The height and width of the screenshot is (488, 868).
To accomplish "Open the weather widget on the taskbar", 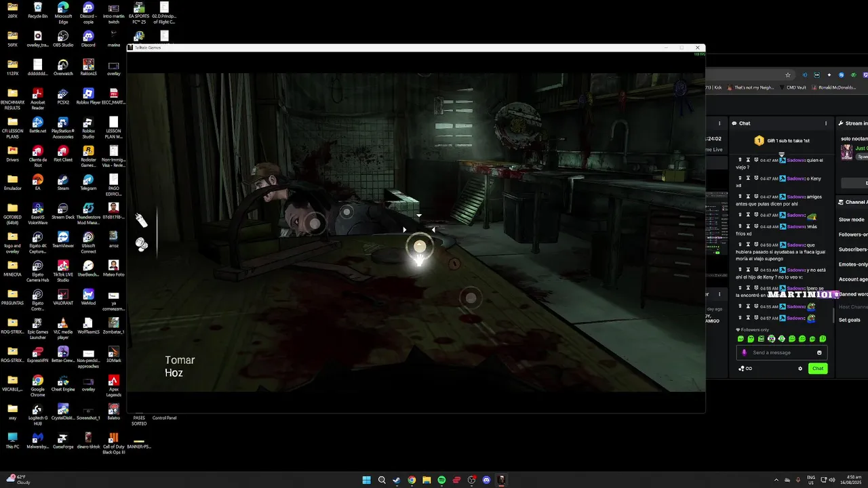I will [18, 480].
